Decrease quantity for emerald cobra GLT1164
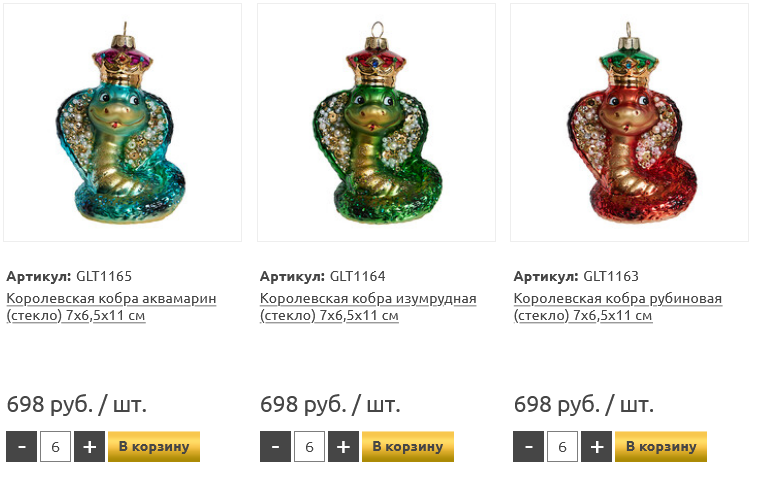The image size is (762, 481). point(275,447)
